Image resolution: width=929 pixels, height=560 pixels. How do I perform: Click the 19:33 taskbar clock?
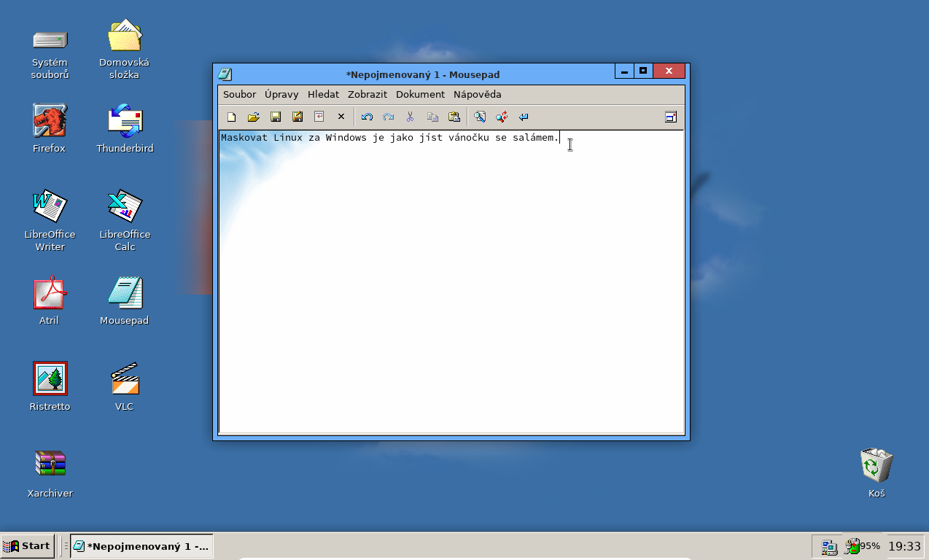pyautogui.click(x=904, y=545)
